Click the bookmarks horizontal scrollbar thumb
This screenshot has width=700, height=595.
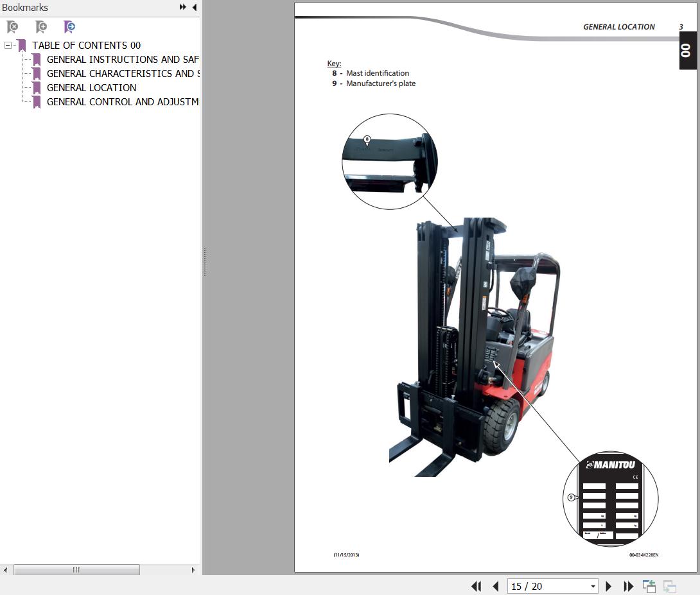coord(76,570)
